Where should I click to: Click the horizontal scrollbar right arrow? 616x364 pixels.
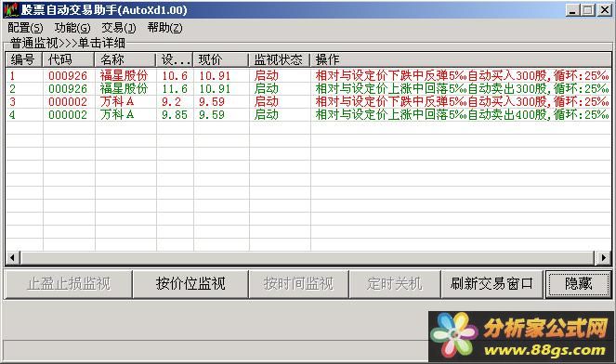pyautogui.click(x=603, y=257)
